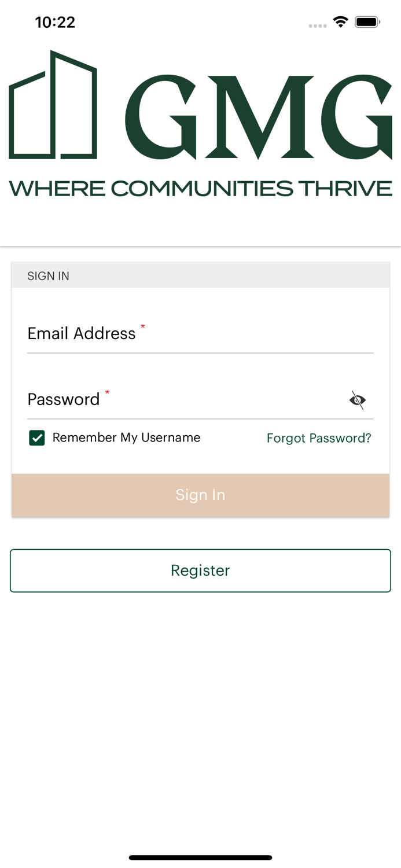Viewport: 401px width, 868px height.
Task: Toggle password visibility with the eye icon
Action: pyautogui.click(x=358, y=400)
